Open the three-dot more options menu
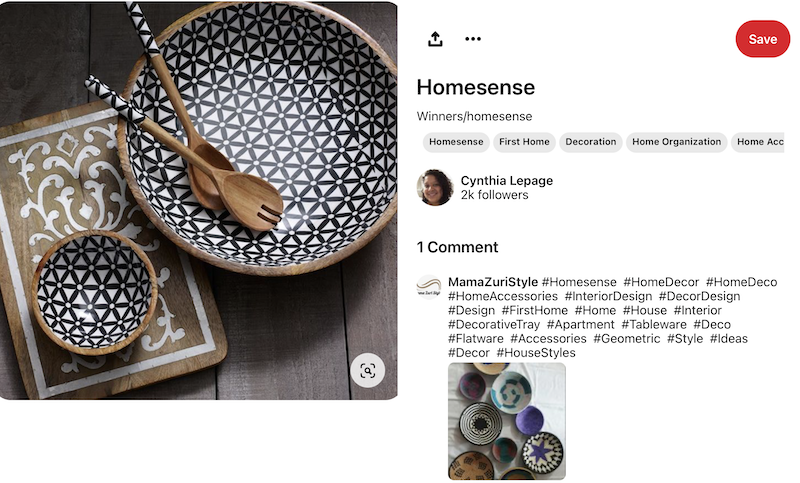Viewport: 800px width, 483px height. coord(473,39)
